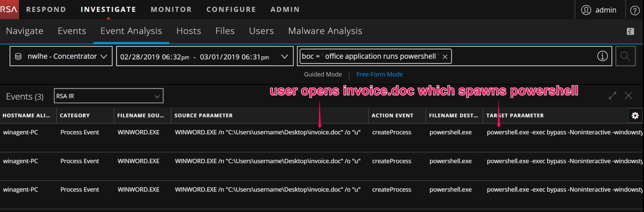Expand the events panel with arrows icon
The height and width of the screenshot is (212, 644).
coord(612,96)
